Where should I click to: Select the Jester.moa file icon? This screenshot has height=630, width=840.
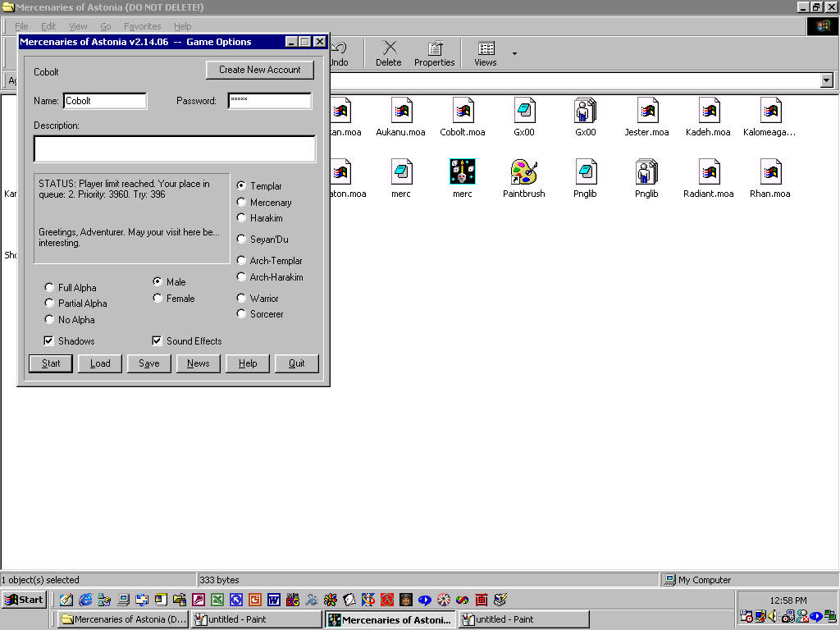(x=647, y=111)
